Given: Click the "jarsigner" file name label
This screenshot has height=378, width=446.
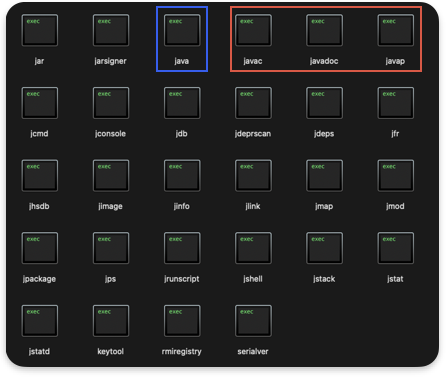Looking at the screenshot, I should coord(110,61).
